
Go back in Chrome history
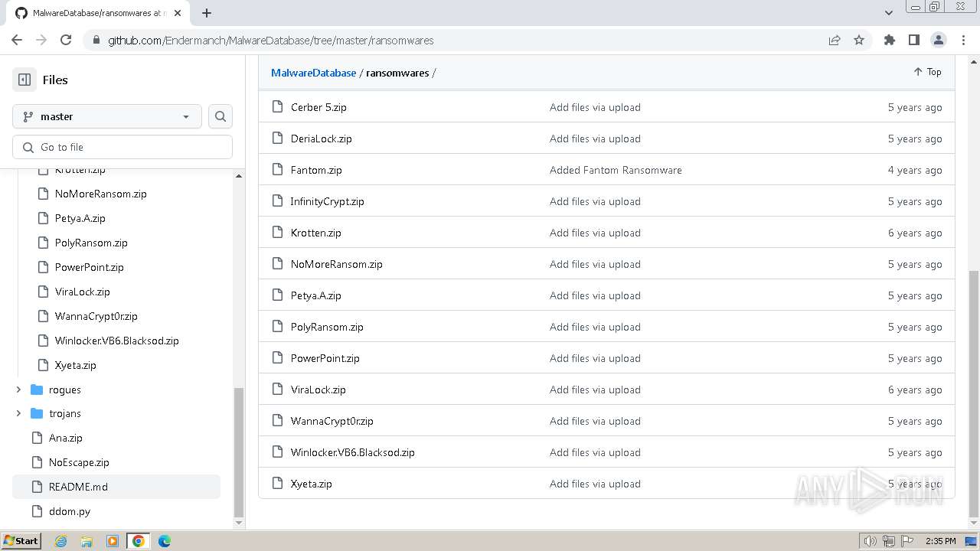click(17, 40)
